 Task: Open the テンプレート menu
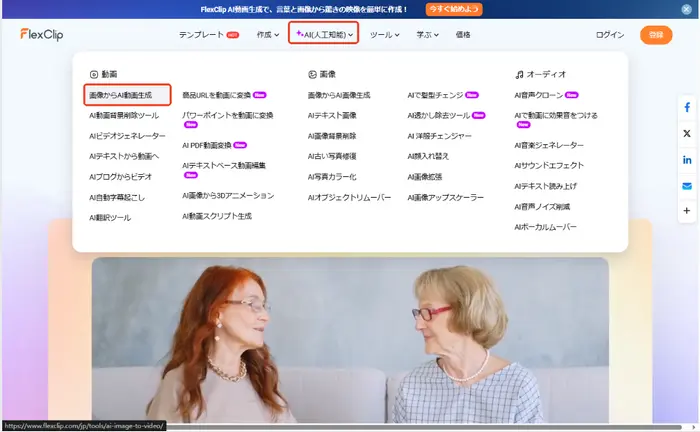click(x=208, y=34)
